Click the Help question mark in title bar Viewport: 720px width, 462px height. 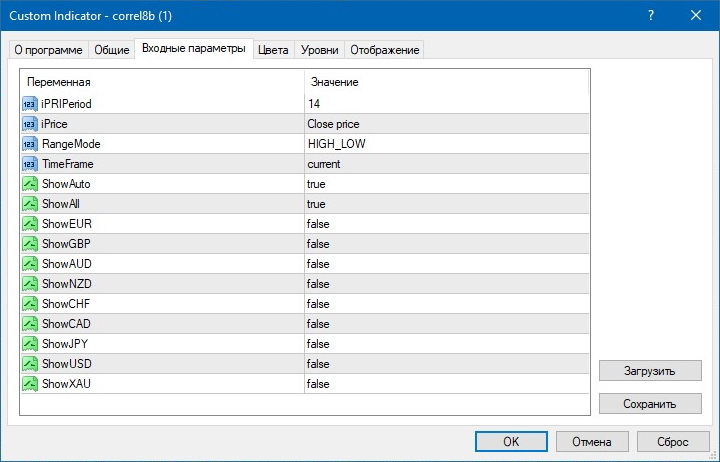[x=652, y=15]
